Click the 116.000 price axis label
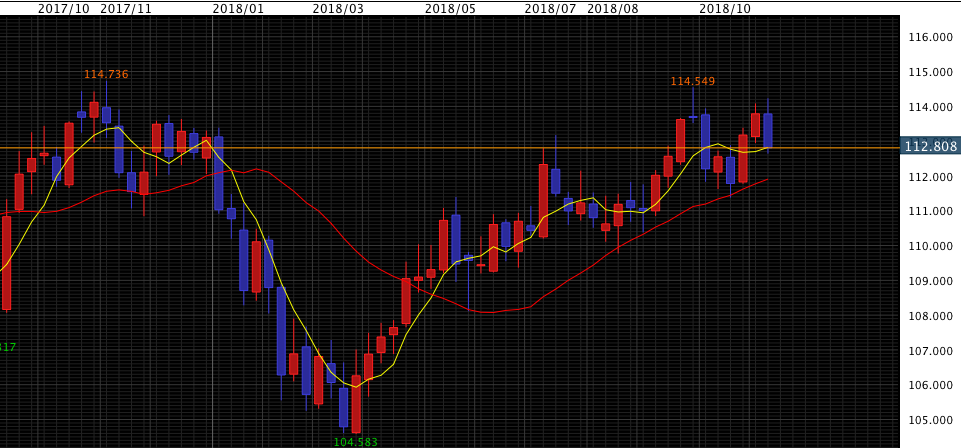The height and width of the screenshot is (448, 961). [x=930, y=37]
